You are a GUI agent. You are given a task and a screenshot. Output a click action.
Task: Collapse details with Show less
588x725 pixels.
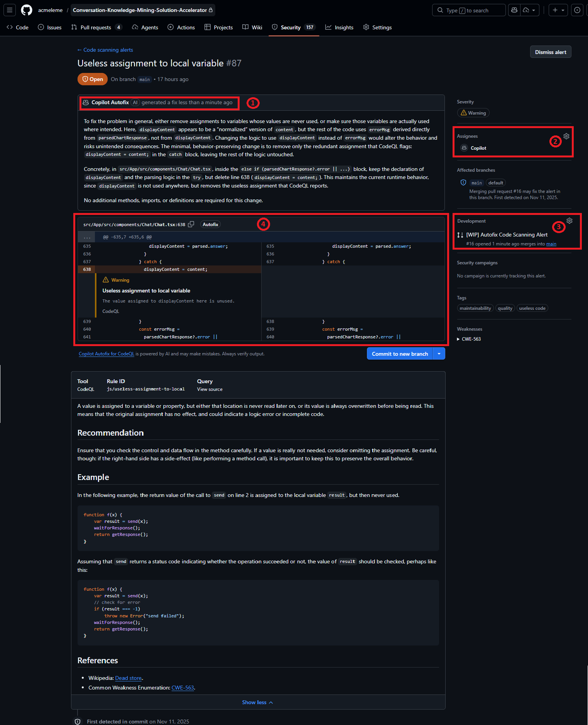258,702
